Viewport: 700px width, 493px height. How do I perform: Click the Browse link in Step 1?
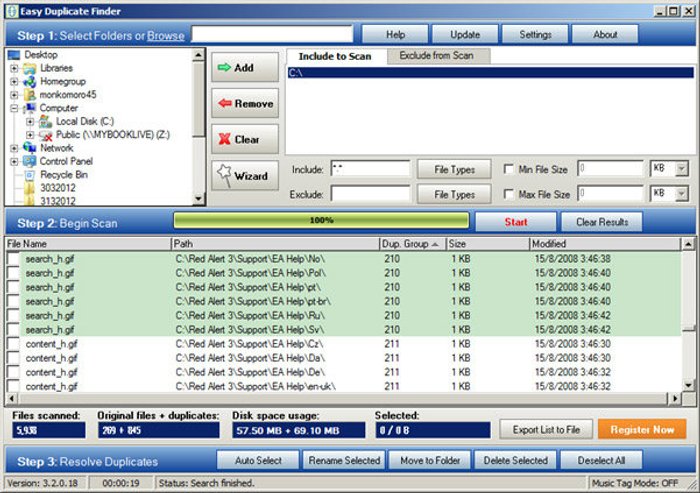coord(166,36)
